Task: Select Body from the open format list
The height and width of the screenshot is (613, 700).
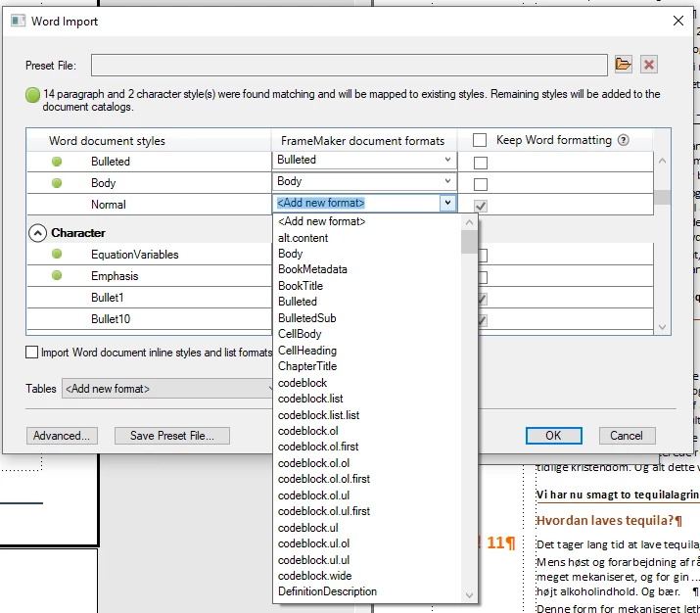Action: coord(290,254)
